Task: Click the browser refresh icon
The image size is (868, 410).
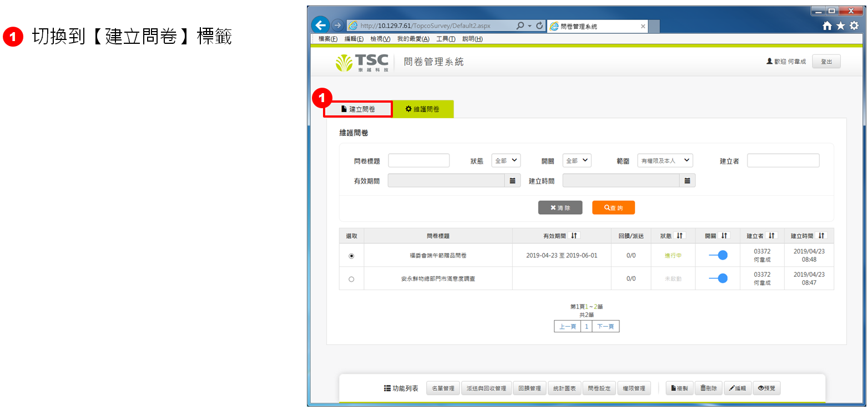Action: 539,26
